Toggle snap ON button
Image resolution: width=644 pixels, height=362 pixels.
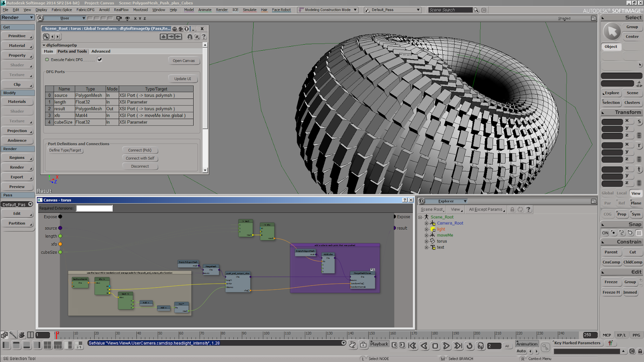(x=605, y=233)
